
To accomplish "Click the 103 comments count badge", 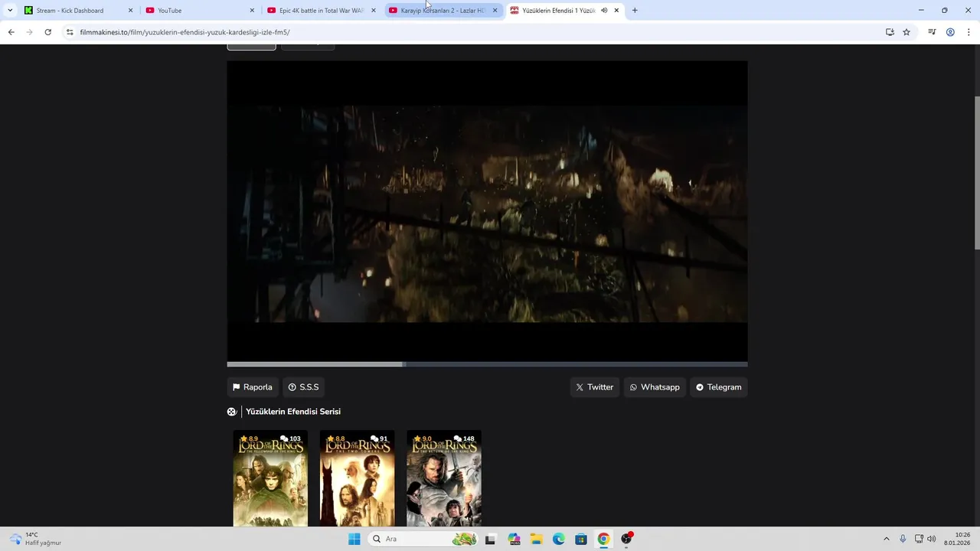I will [x=291, y=439].
